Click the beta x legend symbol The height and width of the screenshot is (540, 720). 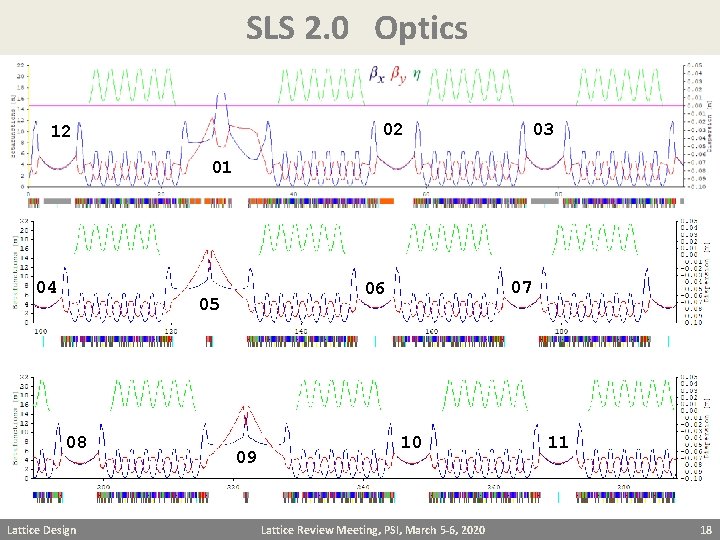point(377,75)
